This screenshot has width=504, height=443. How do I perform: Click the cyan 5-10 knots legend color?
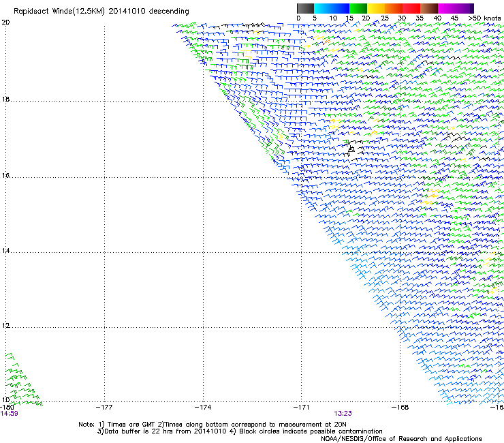tap(323, 8)
